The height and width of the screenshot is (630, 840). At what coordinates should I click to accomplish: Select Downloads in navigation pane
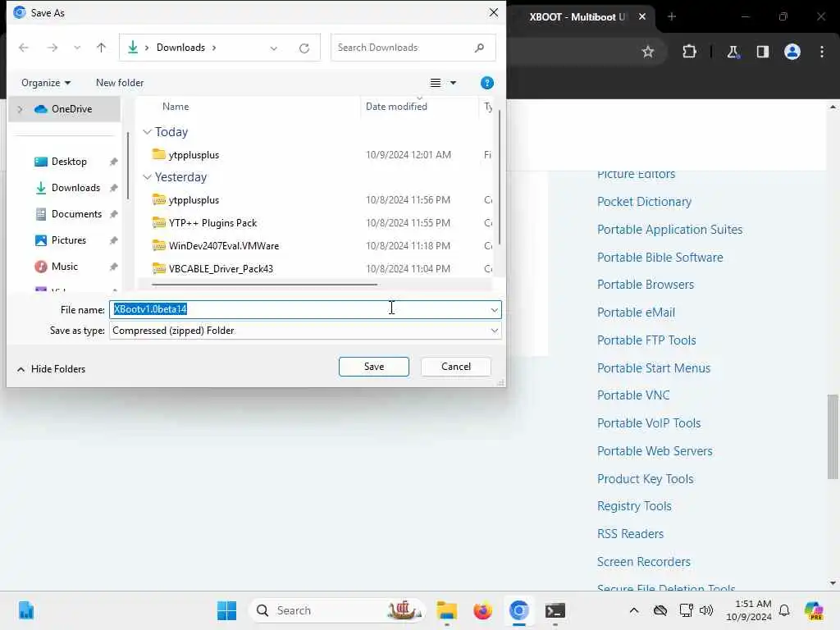point(75,188)
